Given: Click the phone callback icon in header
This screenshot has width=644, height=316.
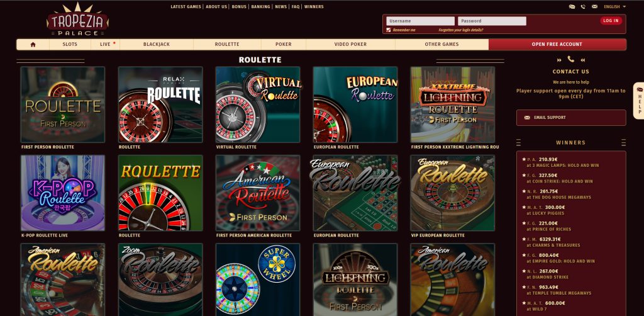Looking at the screenshot, I should pos(583,6).
